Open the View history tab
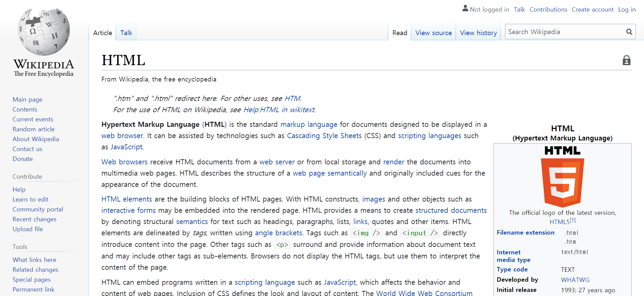Screen dimensions: 644x296 tap(478, 33)
